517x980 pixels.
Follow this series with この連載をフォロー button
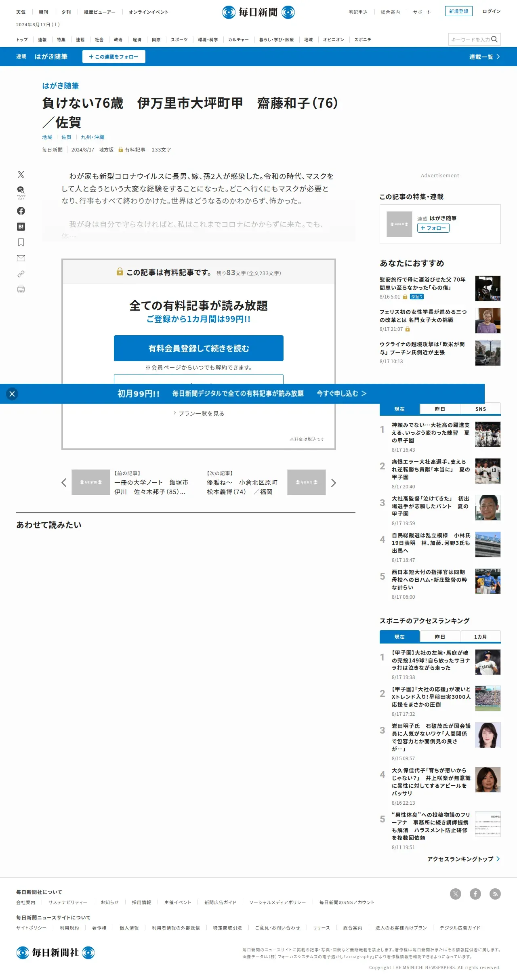(114, 57)
